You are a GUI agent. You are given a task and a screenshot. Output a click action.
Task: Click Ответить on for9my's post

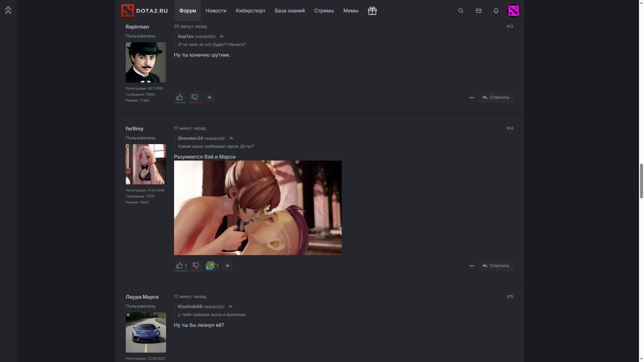click(496, 266)
